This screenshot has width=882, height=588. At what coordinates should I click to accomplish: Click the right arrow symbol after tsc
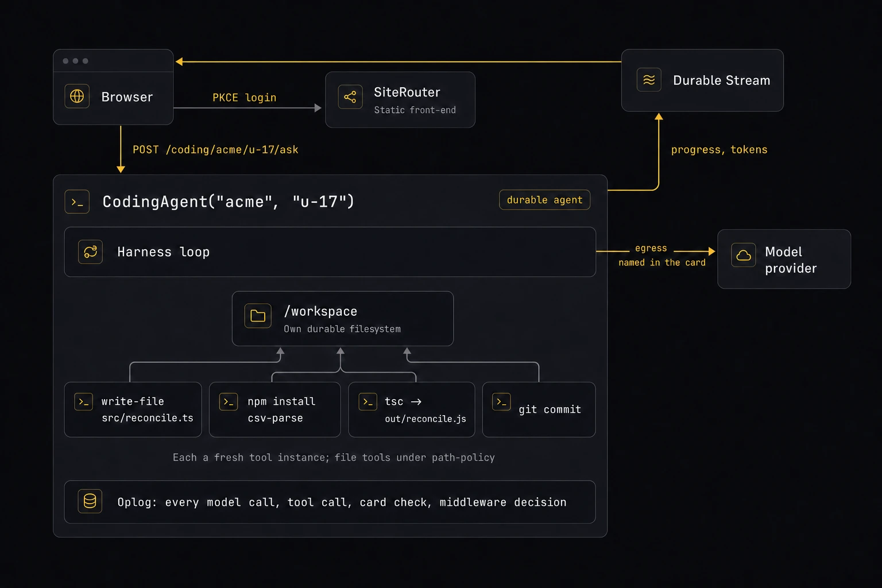point(416,402)
